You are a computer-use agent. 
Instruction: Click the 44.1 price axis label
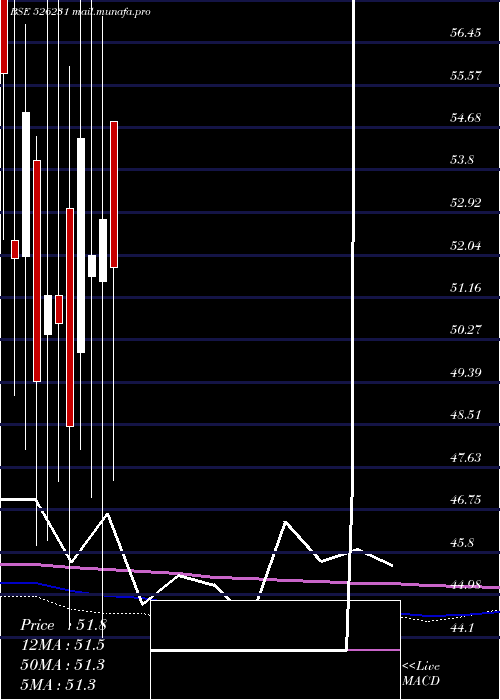462,628
